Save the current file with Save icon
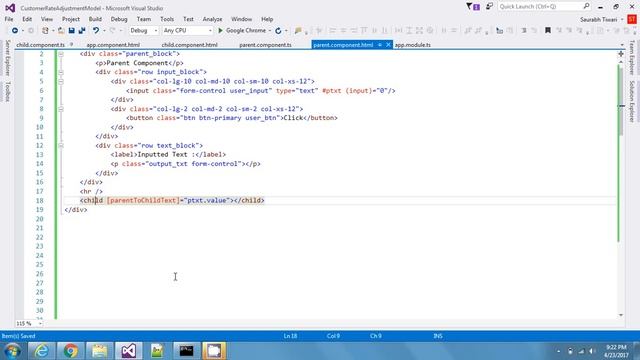 click(71, 31)
